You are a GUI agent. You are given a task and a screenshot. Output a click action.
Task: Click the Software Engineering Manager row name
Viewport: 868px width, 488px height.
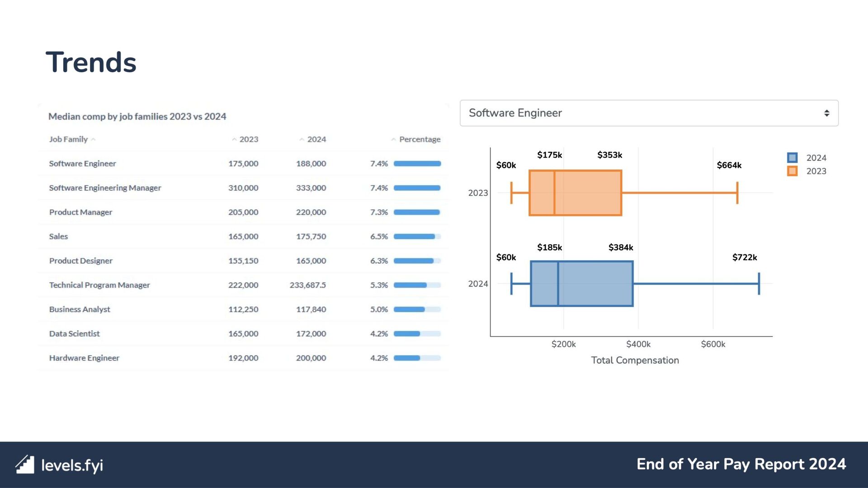[105, 188]
